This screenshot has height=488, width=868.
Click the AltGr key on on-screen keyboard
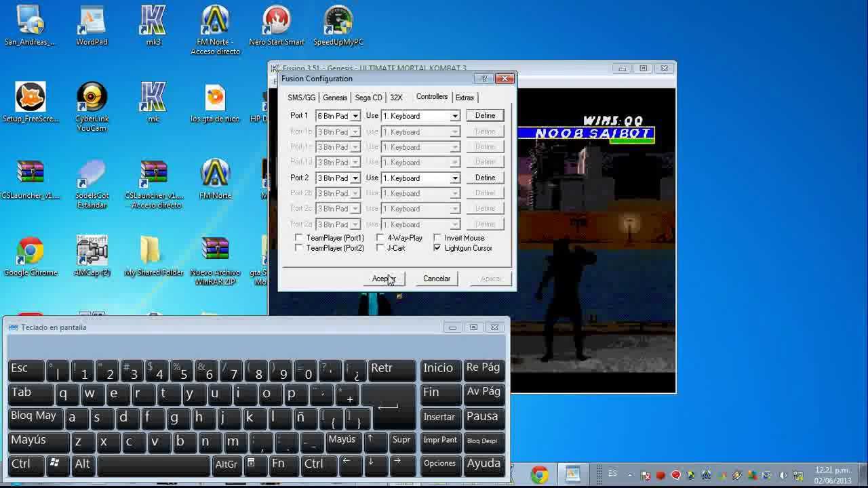click(x=226, y=465)
